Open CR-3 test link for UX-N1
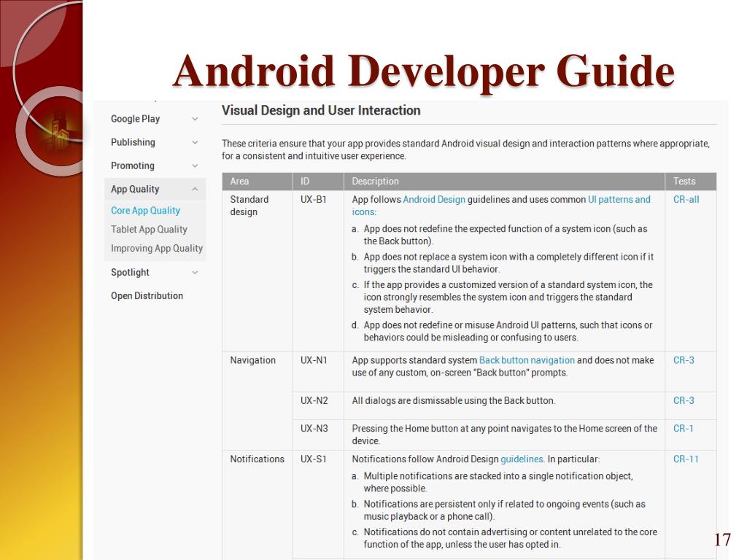This screenshot has height=560, width=747. [684, 360]
